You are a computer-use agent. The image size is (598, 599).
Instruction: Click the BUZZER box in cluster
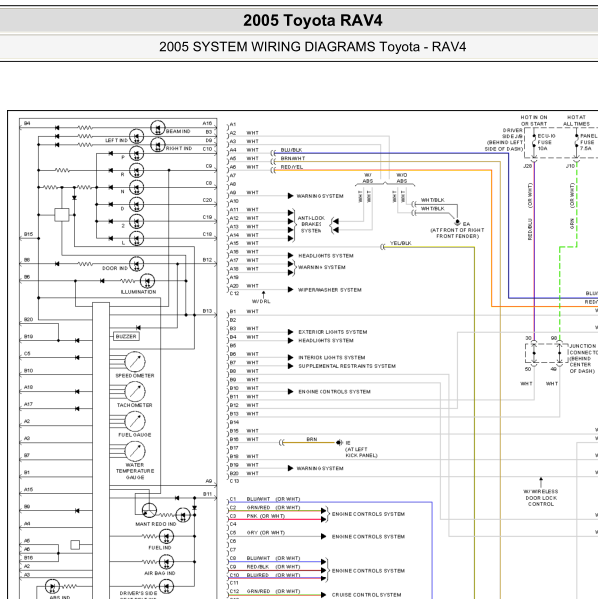coord(126,337)
